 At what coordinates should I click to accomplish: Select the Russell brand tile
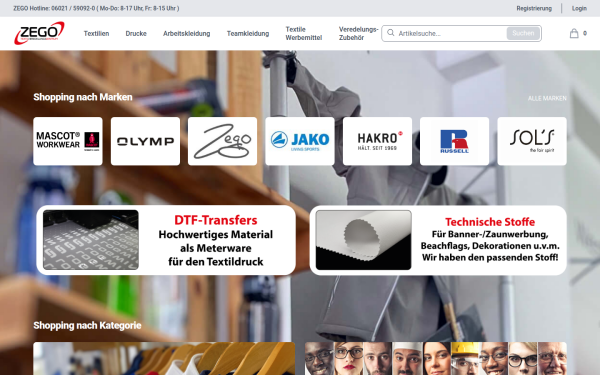coord(454,141)
